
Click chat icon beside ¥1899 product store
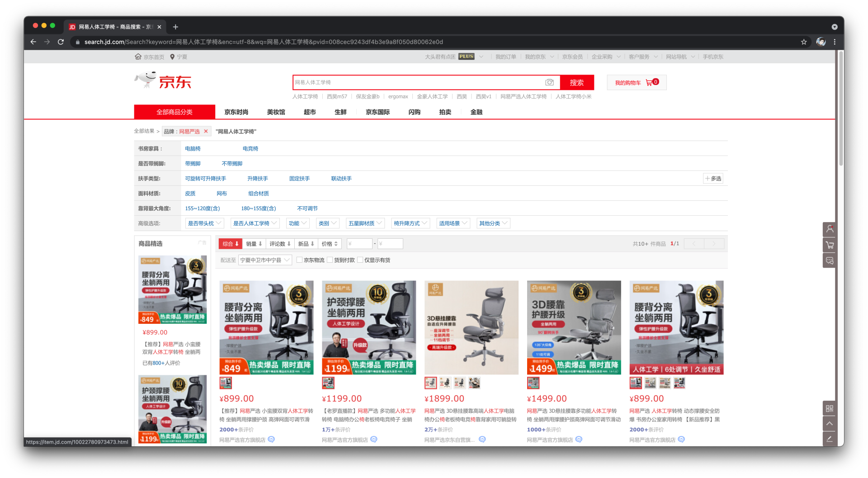coord(482,439)
